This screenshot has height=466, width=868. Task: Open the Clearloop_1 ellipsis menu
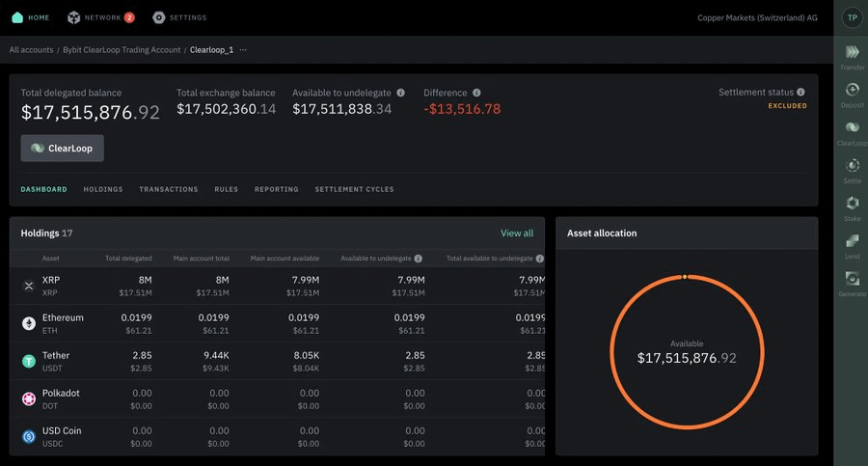pyautogui.click(x=243, y=50)
